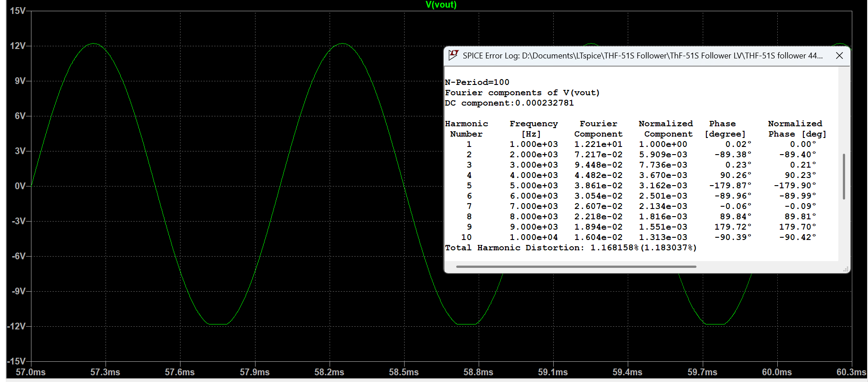Screen dimensions: 868x382
Task: Click the fundamental Fourier component 1.221e+01
Action: pos(598,144)
